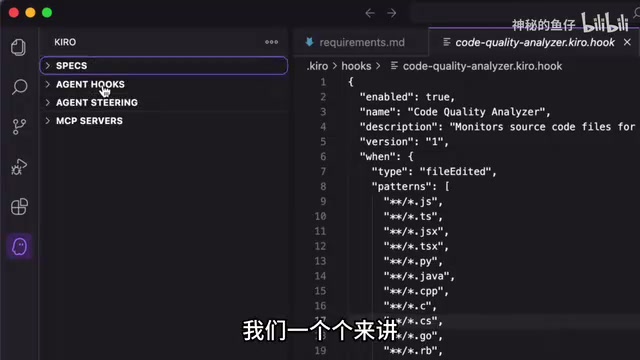Select the Kiro ghost icon
This screenshot has height=360, width=640.
point(19,247)
